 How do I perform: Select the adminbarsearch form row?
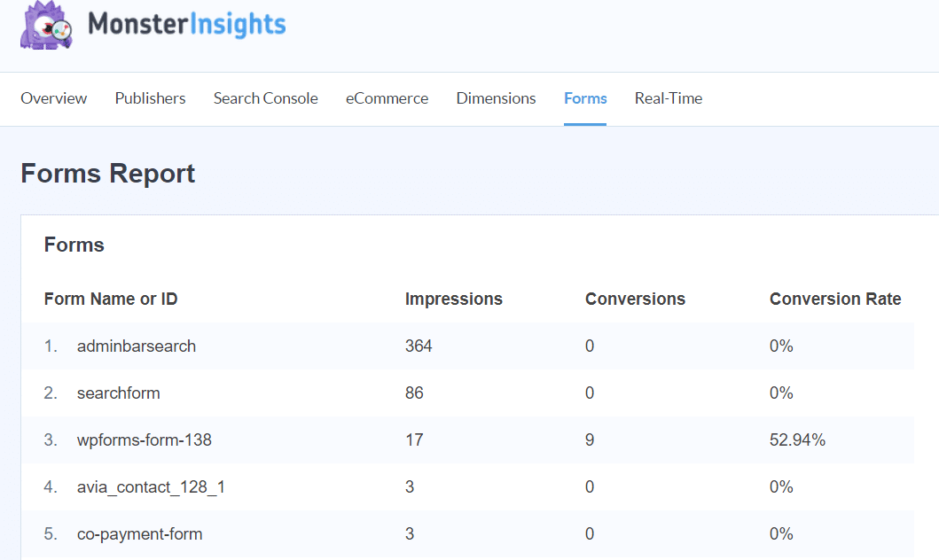coord(137,346)
